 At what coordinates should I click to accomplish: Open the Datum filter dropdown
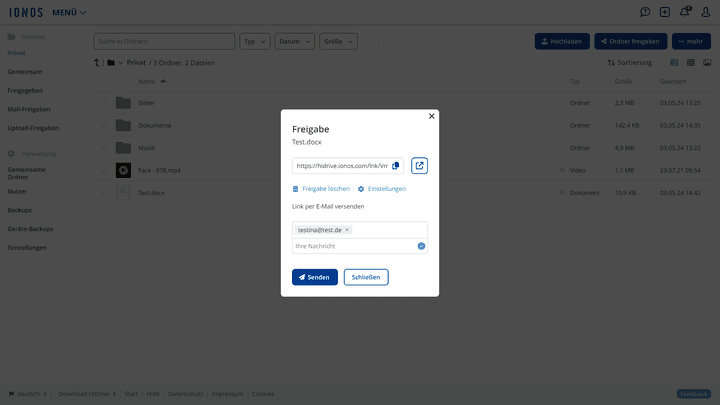(x=295, y=41)
